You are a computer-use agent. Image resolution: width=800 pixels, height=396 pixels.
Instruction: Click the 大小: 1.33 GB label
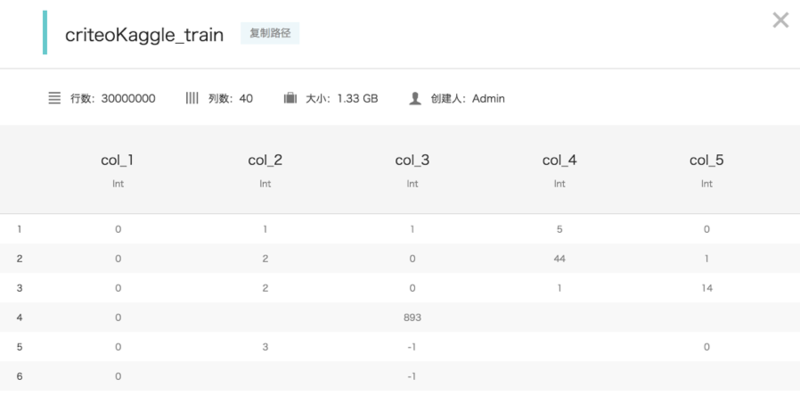[x=342, y=98]
